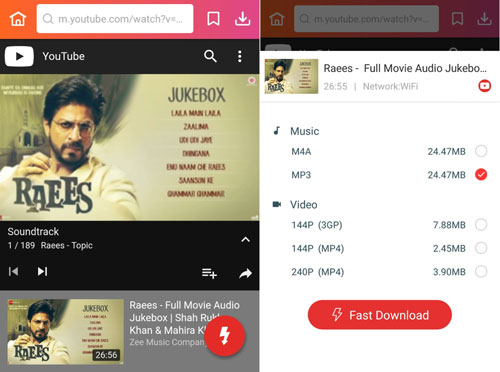Tap the Fast Download button

pyautogui.click(x=380, y=315)
